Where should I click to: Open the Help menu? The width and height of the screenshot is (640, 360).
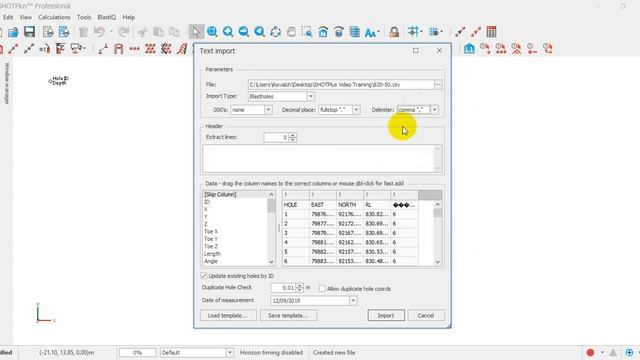pos(129,17)
